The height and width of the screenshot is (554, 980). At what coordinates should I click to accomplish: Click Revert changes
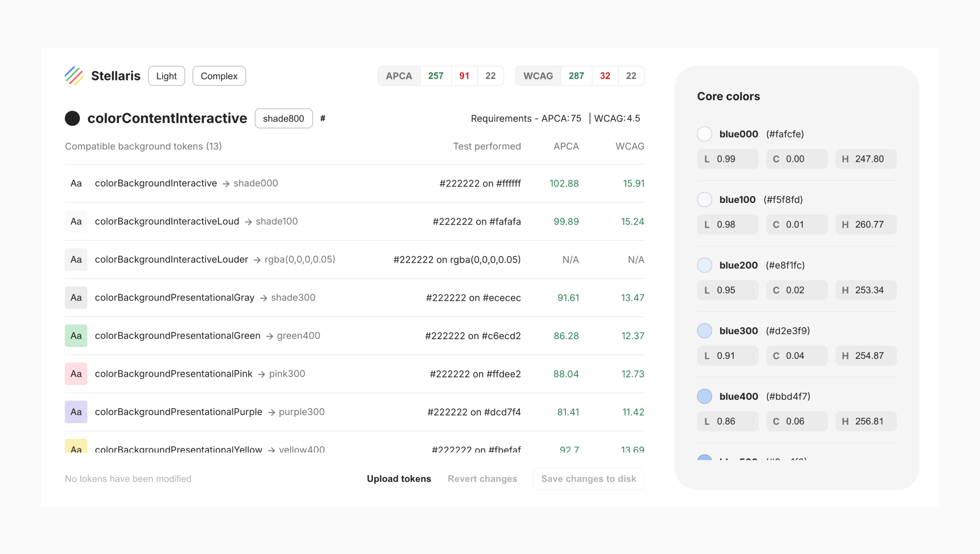point(482,479)
